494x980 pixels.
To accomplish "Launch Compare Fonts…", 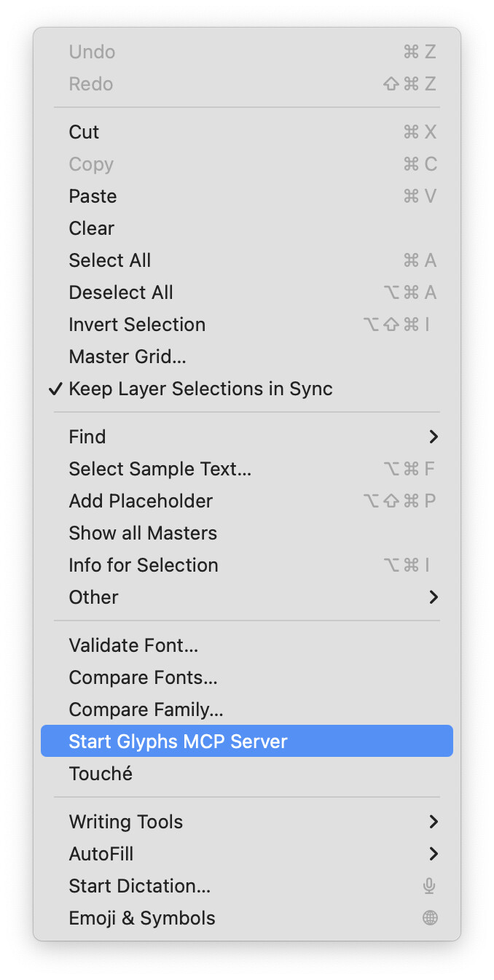I will [143, 677].
